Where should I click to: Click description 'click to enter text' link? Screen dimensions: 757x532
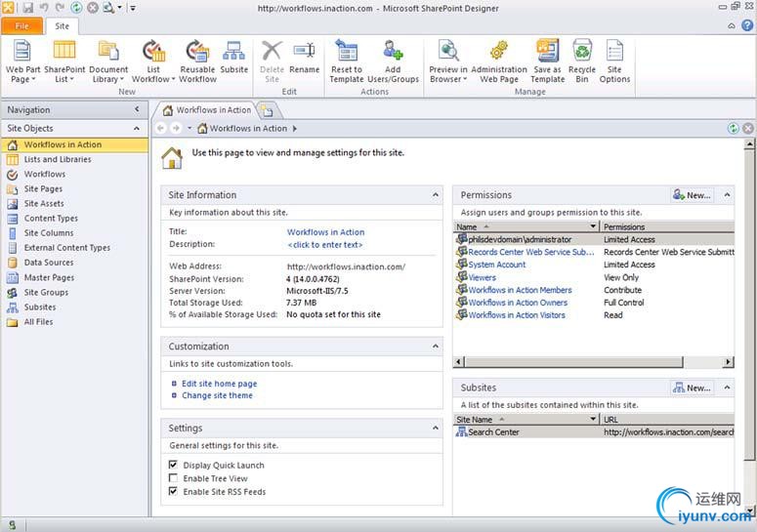click(x=324, y=245)
